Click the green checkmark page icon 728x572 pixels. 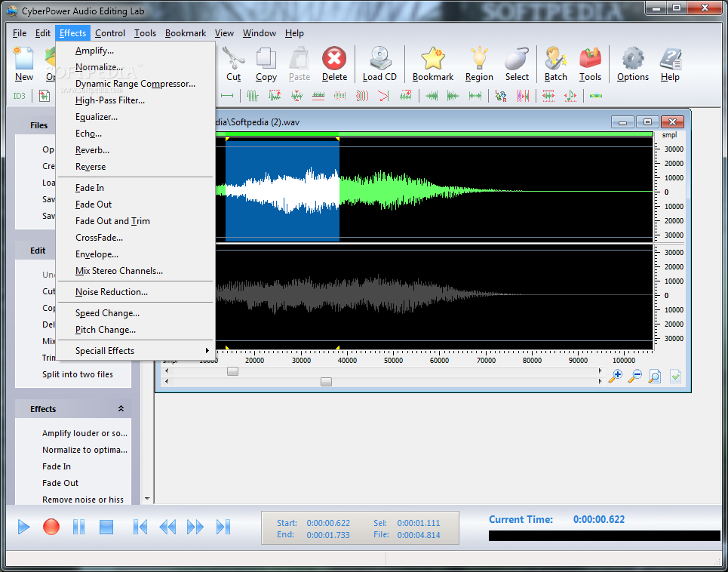tap(675, 377)
